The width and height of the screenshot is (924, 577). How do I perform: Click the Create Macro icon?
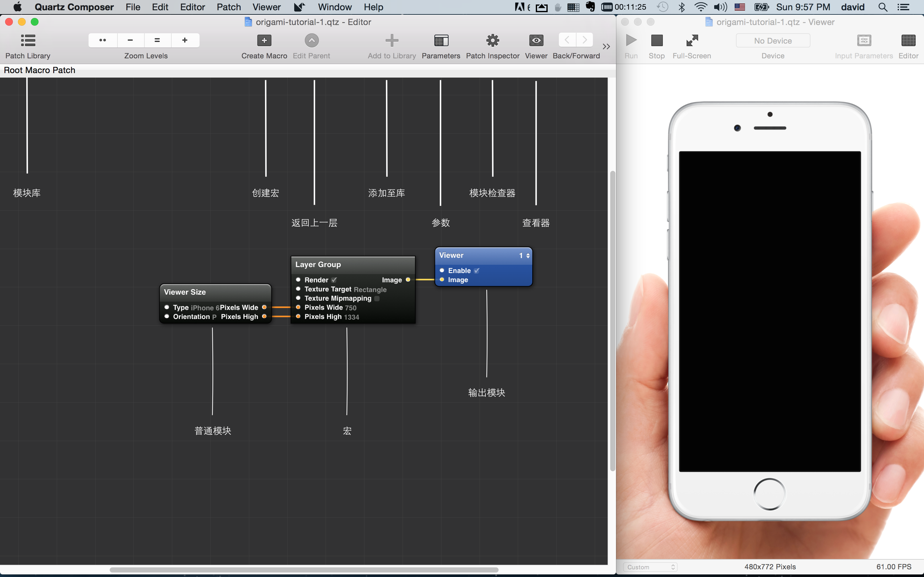click(x=264, y=40)
